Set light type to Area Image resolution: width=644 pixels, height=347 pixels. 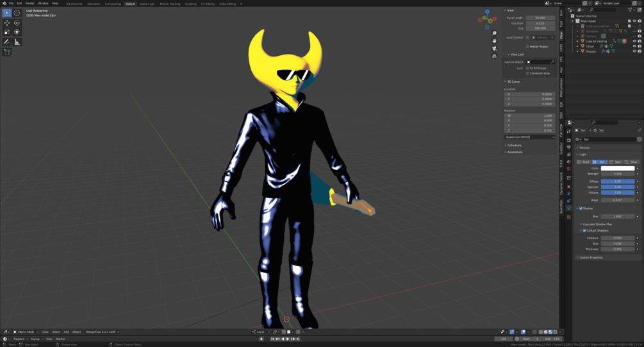tap(632, 162)
